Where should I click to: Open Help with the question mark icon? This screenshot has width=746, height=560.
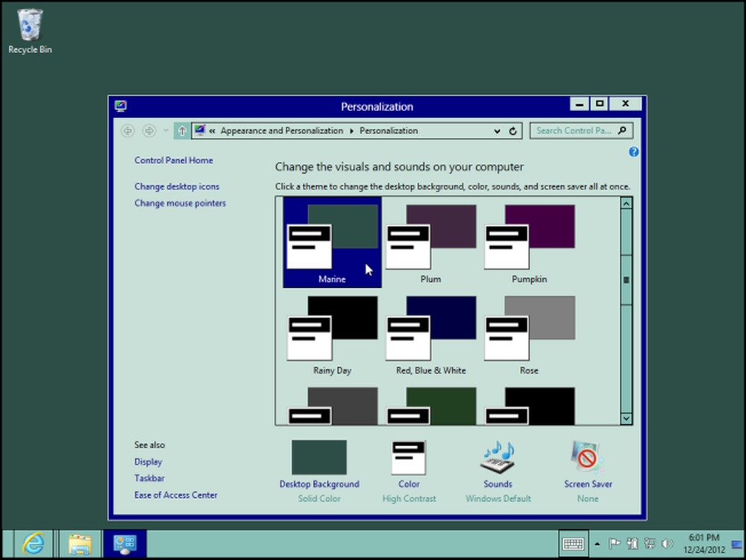pos(633,151)
